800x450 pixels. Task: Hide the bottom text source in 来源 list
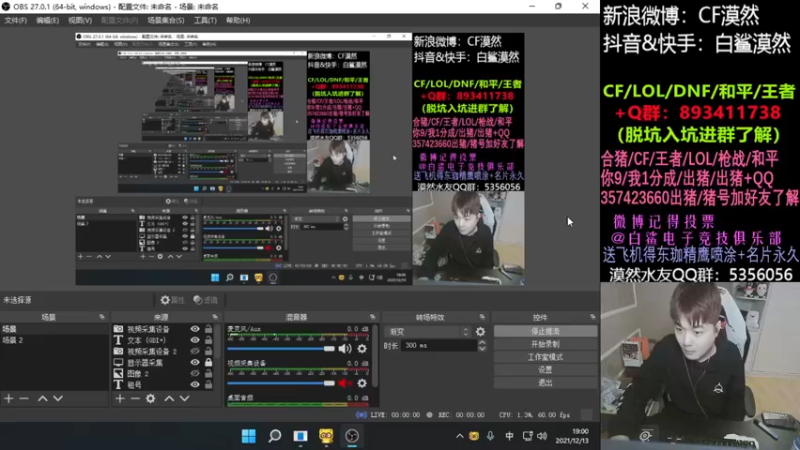(195, 385)
